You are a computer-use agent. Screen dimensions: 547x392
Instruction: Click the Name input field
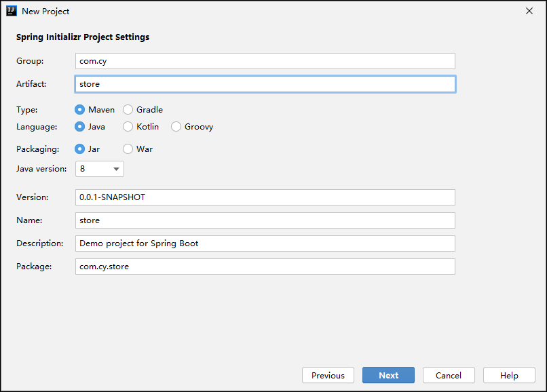[265, 220]
